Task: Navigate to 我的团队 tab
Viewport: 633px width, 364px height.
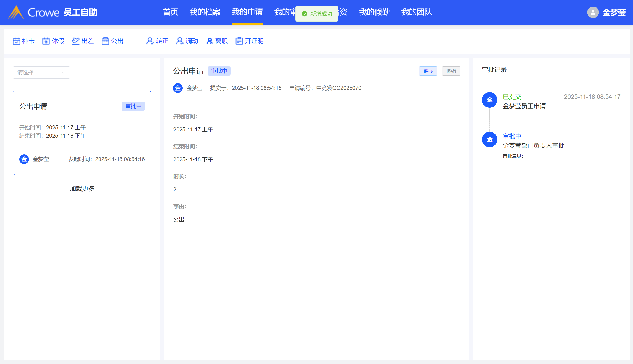Action: click(416, 12)
